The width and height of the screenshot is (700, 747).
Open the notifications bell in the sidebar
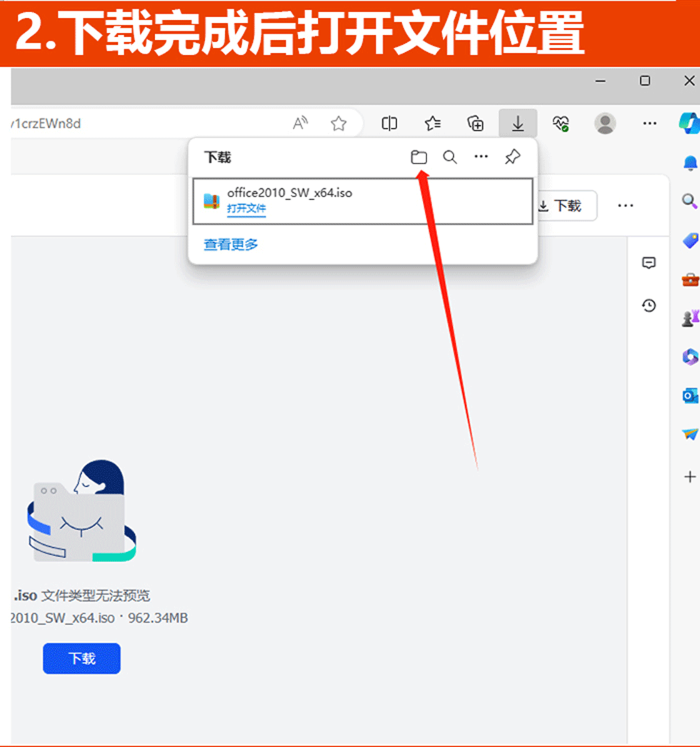(690, 163)
